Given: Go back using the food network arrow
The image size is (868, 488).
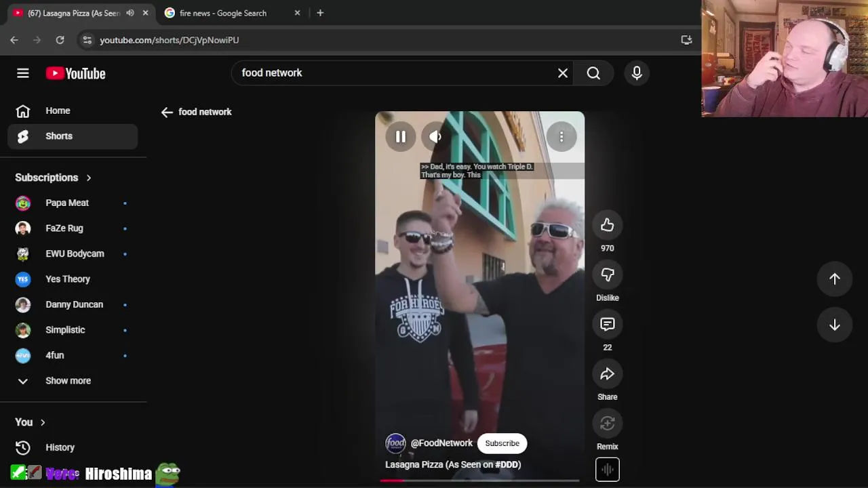Looking at the screenshot, I should (167, 113).
